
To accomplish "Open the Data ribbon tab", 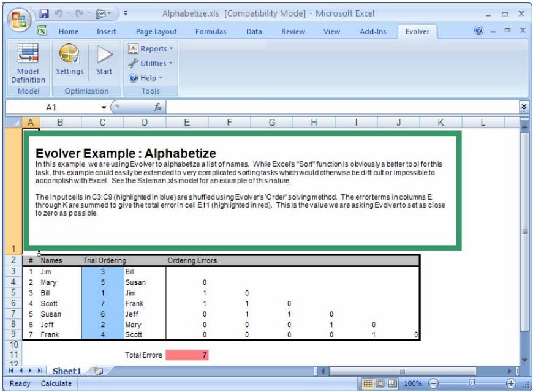I will tap(254, 31).
